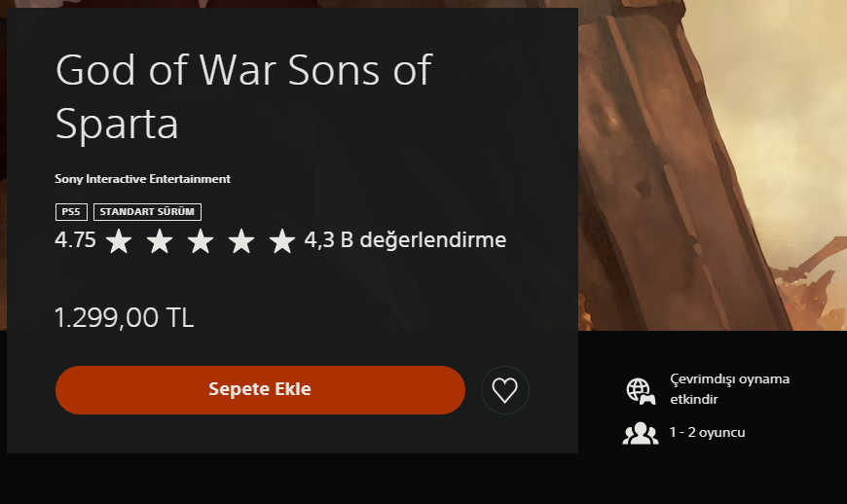Open the 4,3 B değerlendirme ratings link
The height and width of the screenshot is (504, 847).
coord(405,239)
